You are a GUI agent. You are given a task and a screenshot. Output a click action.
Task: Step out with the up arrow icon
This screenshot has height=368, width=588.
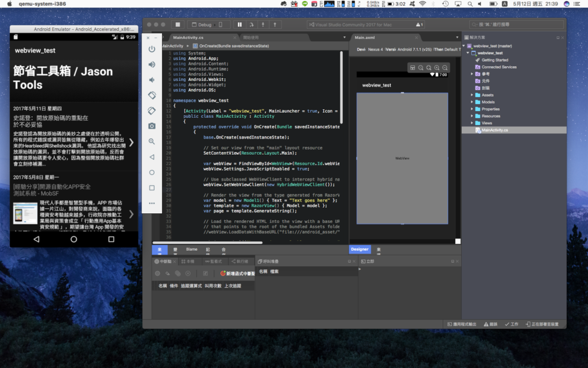pyautogui.click(x=274, y=24)
